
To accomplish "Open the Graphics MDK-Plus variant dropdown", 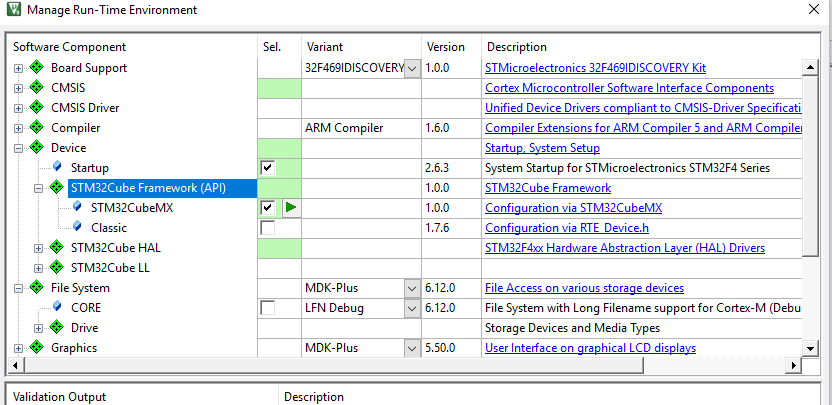I will [413, 349].
